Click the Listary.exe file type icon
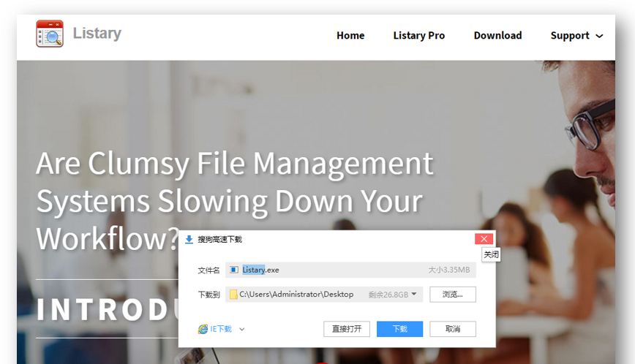635x364 pixels. [233, 270]
